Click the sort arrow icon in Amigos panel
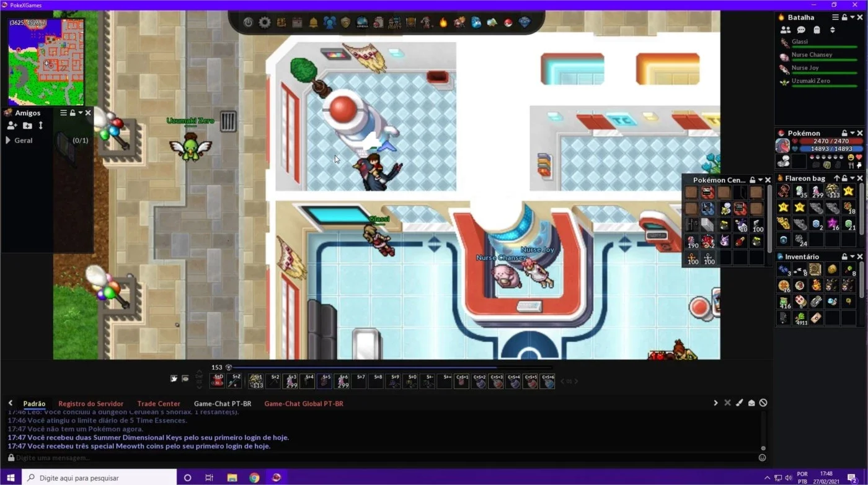 pyautogui.click(x=41, y=126)
